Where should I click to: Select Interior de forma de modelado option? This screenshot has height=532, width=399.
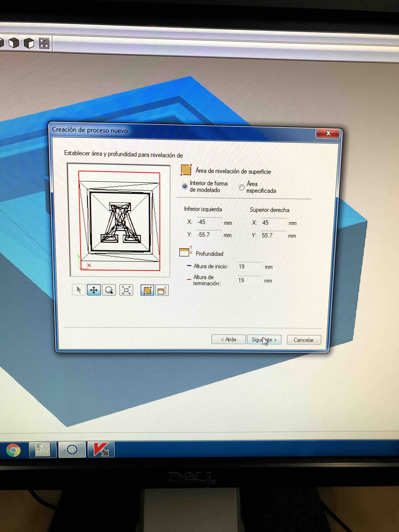[185, 186]
